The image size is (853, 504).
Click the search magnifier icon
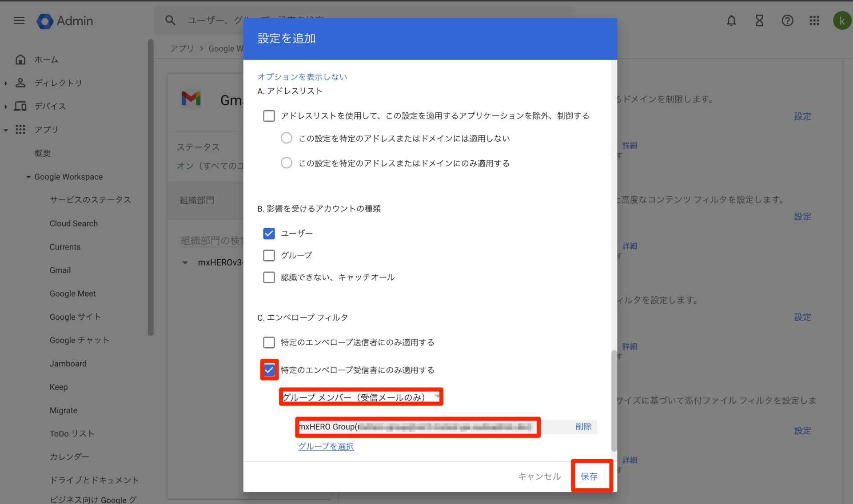click(170, 20)
